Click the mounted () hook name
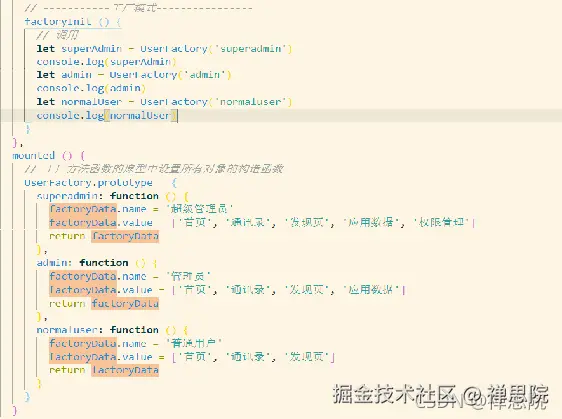Image resolution: width=562 pixels, height=419 pixels. [33, 155]
